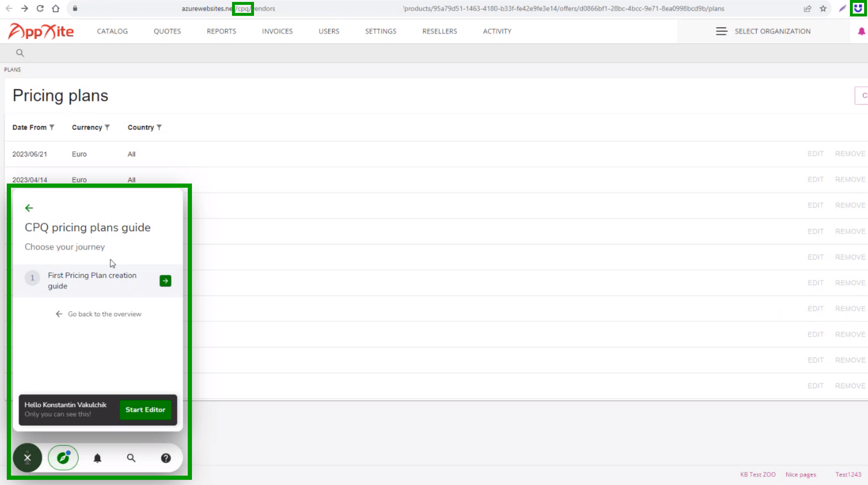Screen dimensions: 868x485
Task: Open the guides compass icon in assistant bar
Action: (63, 458)
